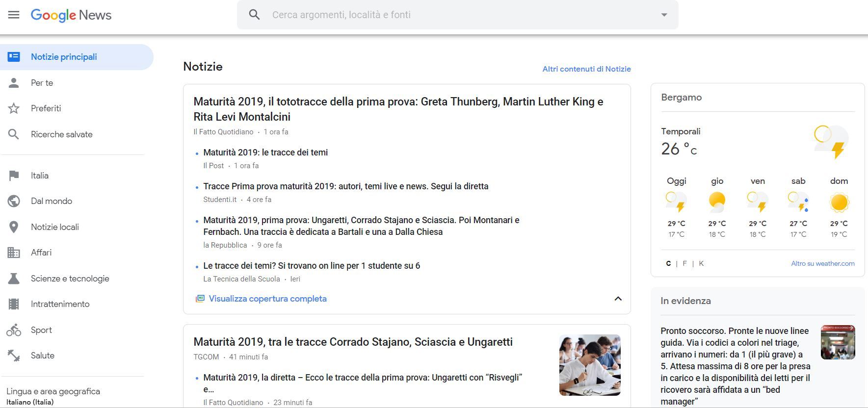
Task: Click the Notizie locali pin icon
Action: pyautogui.click(x=14, y=227)
